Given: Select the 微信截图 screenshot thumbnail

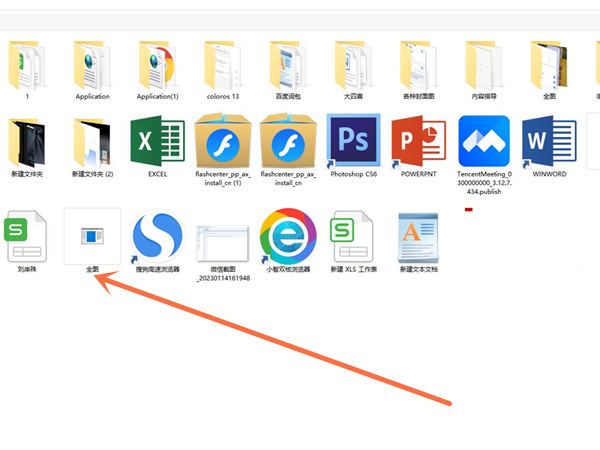Looking at the screenshot, I should click(x=222, y=240).
